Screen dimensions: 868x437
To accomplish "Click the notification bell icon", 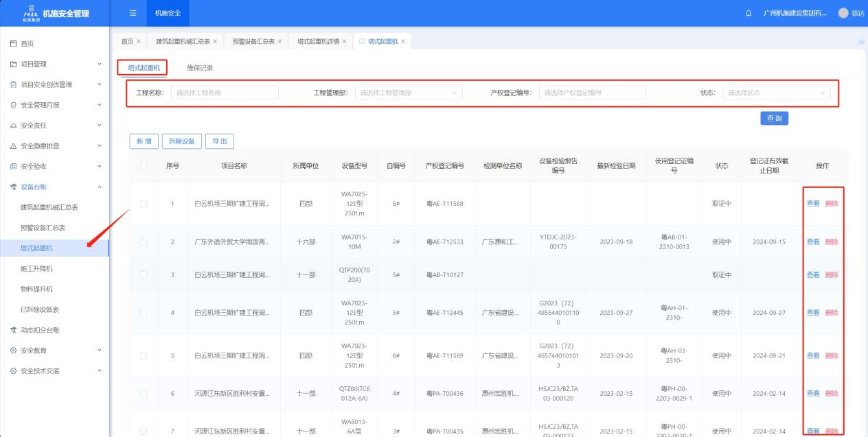I will 748,14.
